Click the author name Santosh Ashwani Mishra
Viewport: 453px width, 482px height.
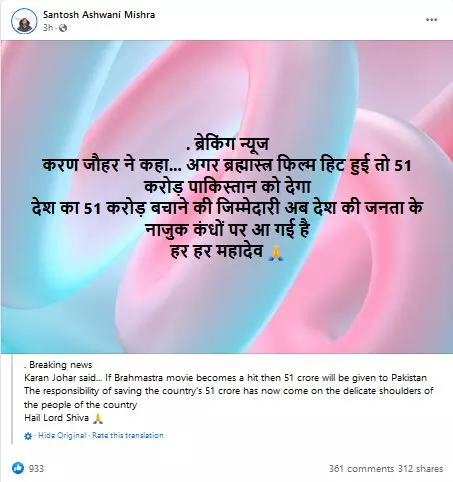click(99, 15)
